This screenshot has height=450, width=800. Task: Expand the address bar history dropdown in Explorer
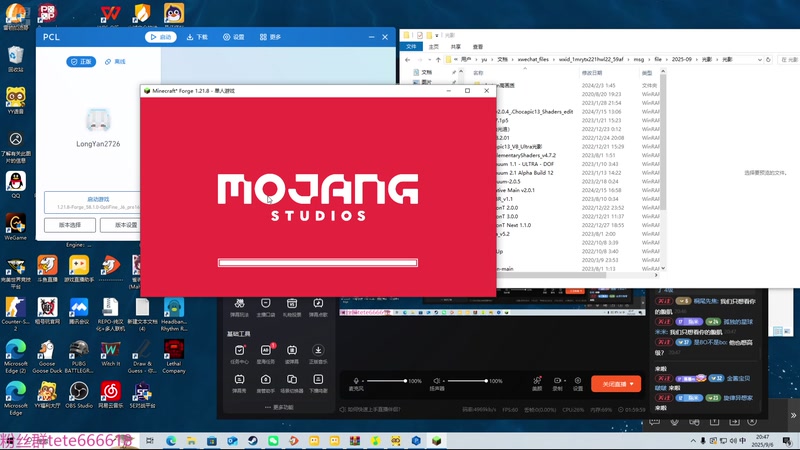tap(760, 60)
